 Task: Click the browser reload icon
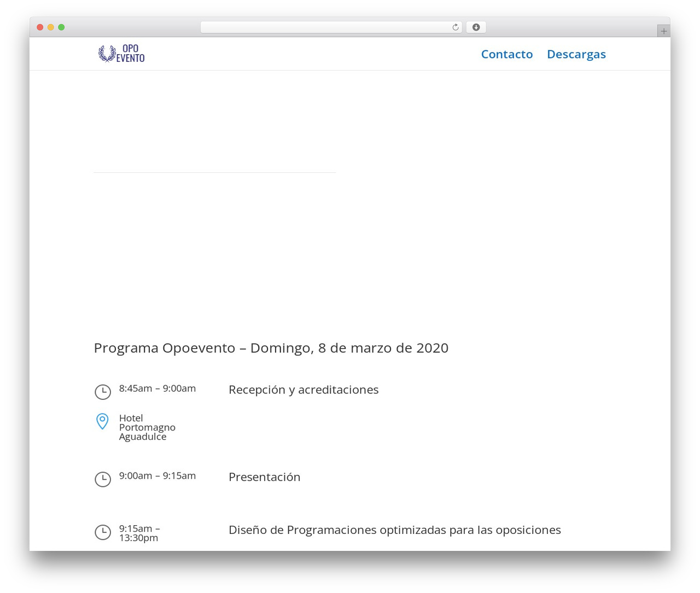coord(456,27)
